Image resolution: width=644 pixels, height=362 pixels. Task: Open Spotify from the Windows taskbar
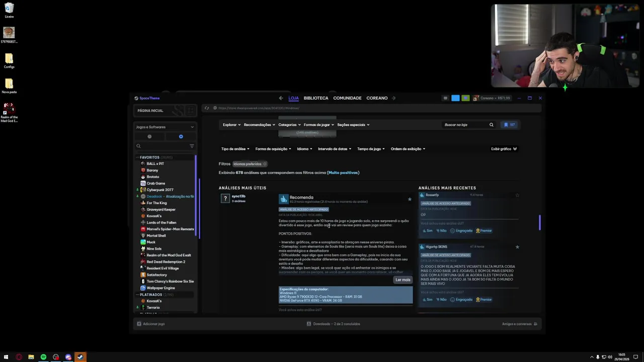(43, 357)
